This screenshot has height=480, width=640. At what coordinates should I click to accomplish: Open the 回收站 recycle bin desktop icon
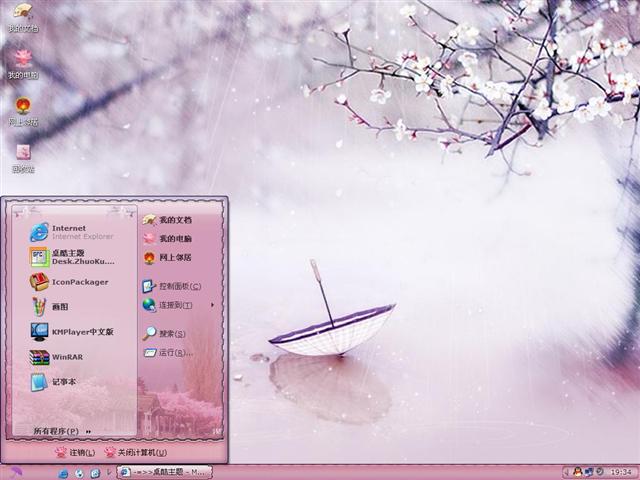click(23, 158)
